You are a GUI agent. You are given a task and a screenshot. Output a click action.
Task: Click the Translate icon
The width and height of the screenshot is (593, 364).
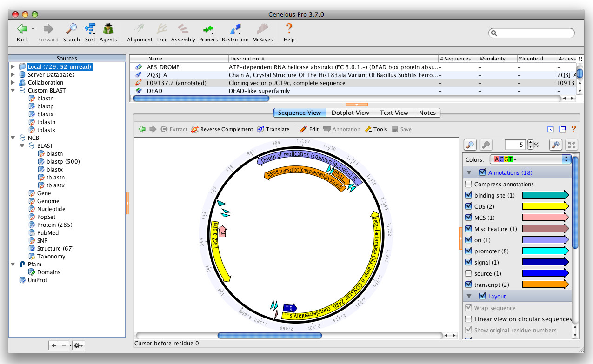[260, 129]
